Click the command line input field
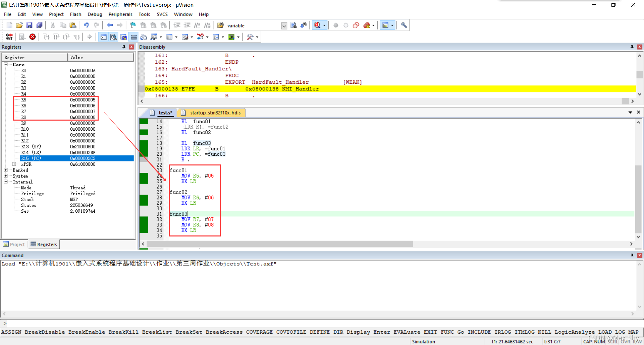This screenshot has height=345, width=644. [x=322, y=323]
